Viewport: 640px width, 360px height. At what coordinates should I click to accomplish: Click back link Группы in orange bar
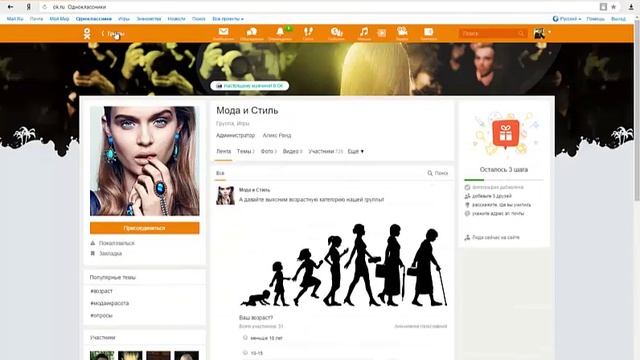click(x=113, y=33)
